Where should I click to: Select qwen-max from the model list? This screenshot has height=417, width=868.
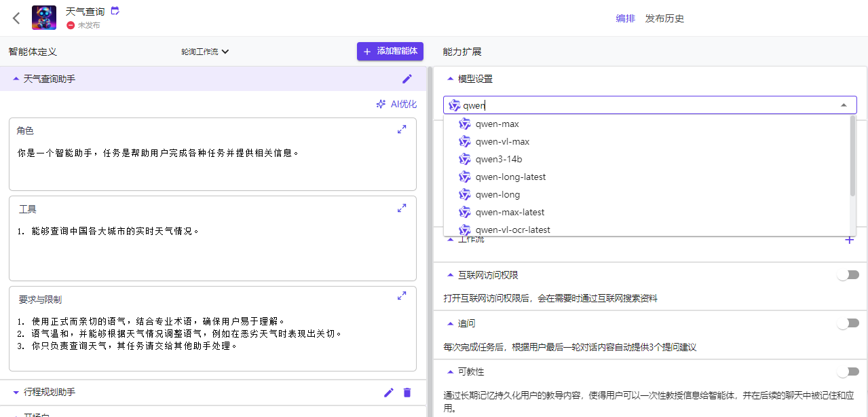click(x=648, y=124)
